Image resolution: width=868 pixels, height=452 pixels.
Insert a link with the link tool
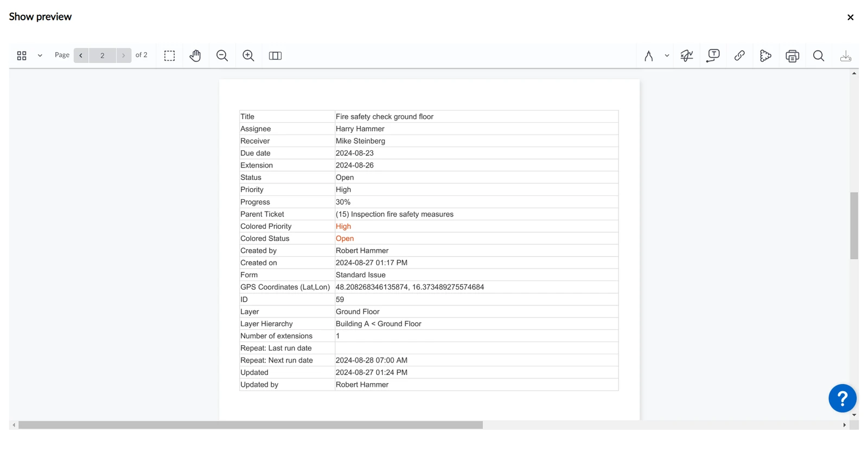tap(739, 55)
